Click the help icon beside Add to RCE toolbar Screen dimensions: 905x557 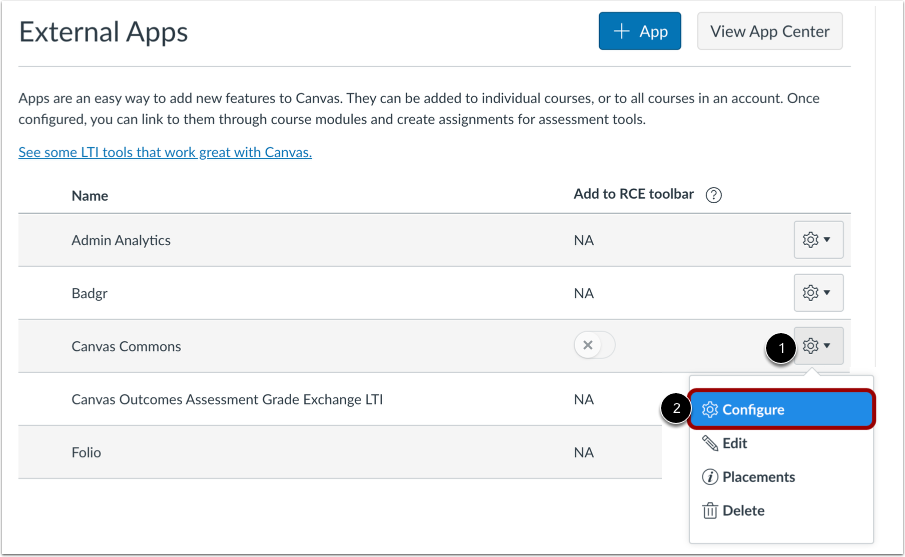click(x=713, y=195)
